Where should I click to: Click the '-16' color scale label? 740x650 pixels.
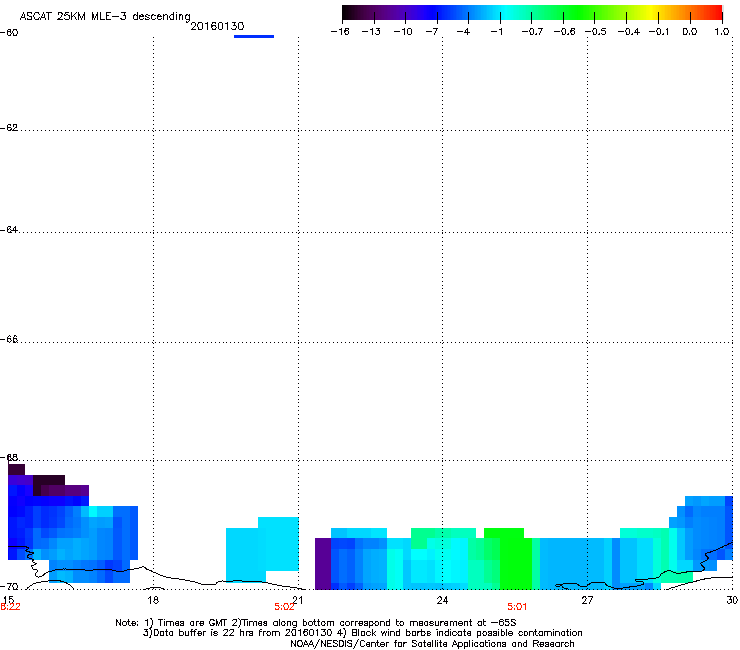(x=340, y=32)
